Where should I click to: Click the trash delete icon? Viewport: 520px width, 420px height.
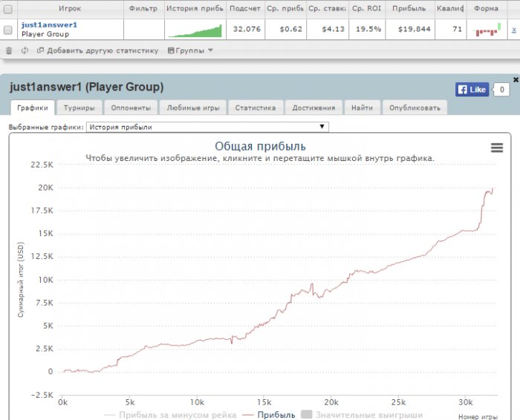9,50
